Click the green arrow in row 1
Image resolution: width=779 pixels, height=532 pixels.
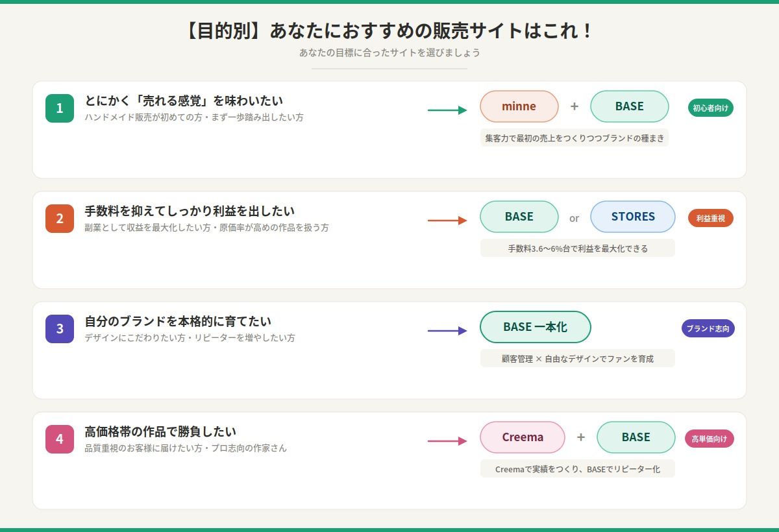click(x=447, y=110)
